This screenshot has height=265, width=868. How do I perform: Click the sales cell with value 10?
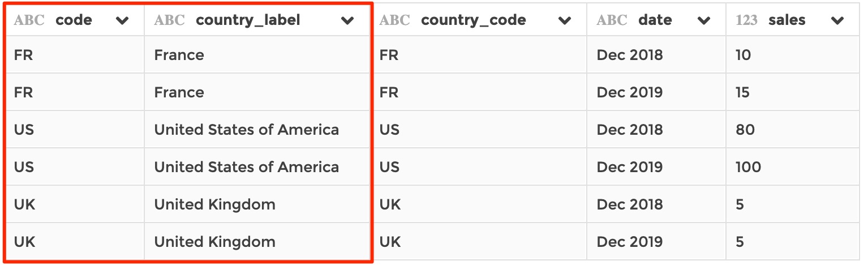point(743,55)
